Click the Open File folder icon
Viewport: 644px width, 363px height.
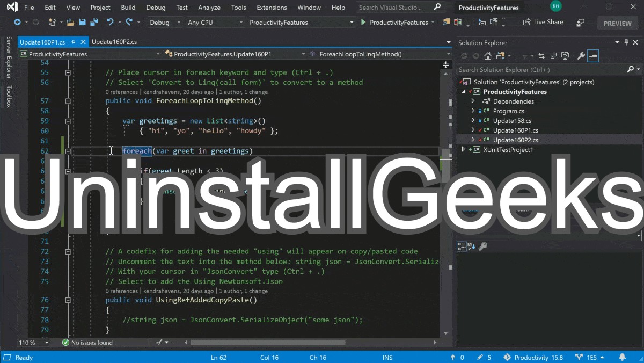coord(70,23)
